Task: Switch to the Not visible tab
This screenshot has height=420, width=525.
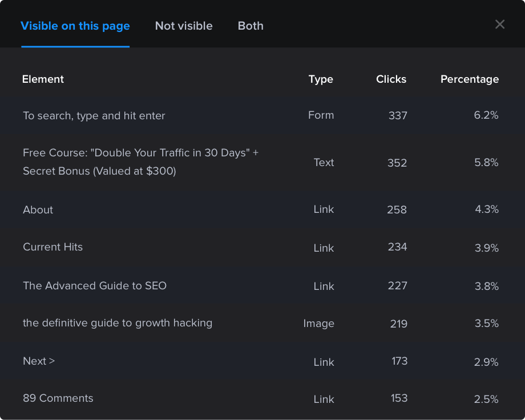Action: click(x=184, y=26)
